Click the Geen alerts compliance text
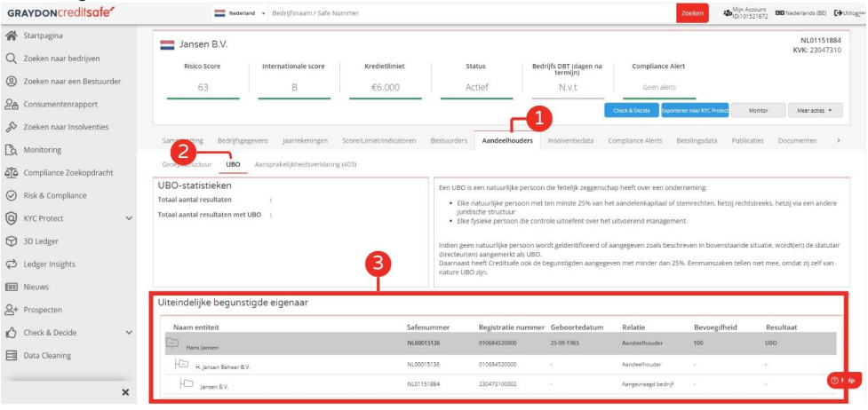Viewport: 868px width, 410px height. pyautogui.click(x=659, y=88)
